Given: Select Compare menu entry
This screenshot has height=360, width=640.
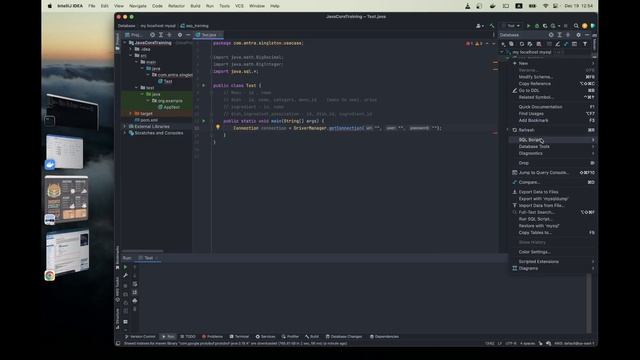Looking at the screenshot, I should point(553,182).
